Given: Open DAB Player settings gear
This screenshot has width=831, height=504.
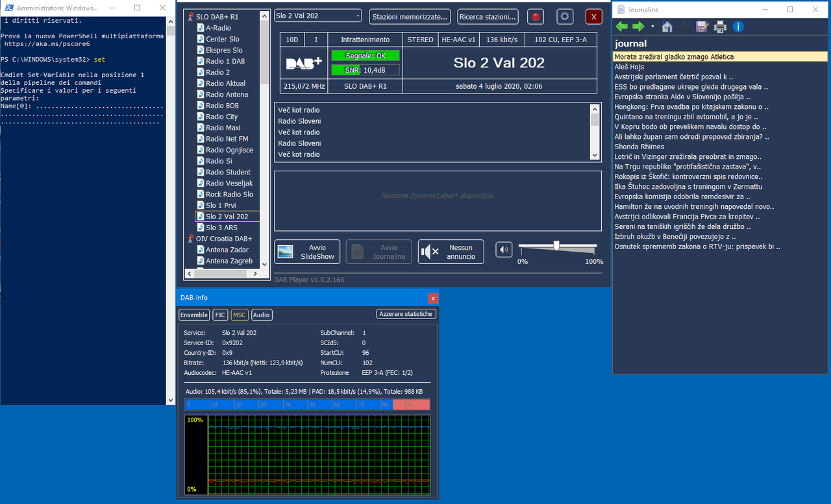Looking at the screenshot, I should point(565,17).
